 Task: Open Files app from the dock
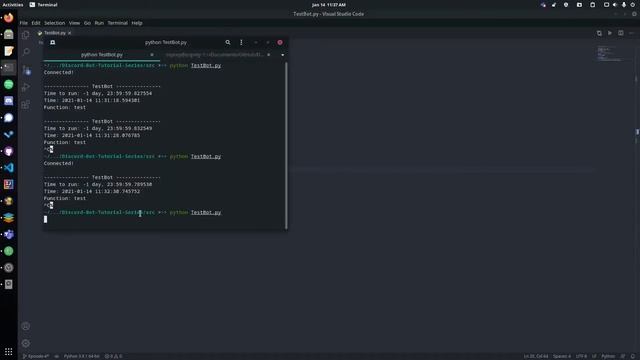click(9, 34)
